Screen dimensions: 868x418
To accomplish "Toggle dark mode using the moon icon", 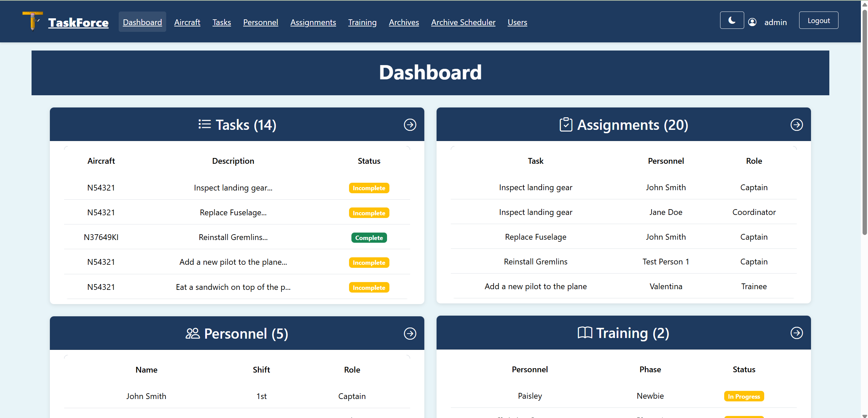I will [732, 20].
